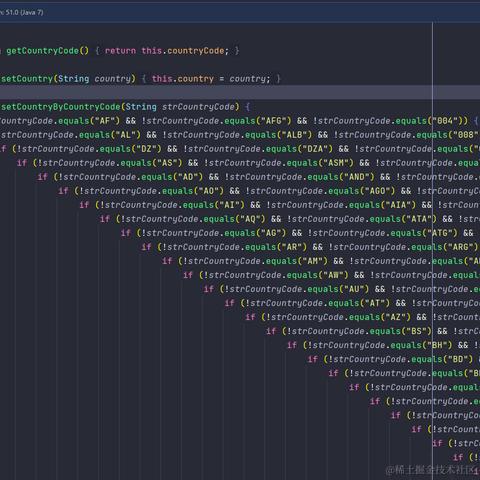Click the equals call before "AU"
480x480 pixels.
(322, 289)
